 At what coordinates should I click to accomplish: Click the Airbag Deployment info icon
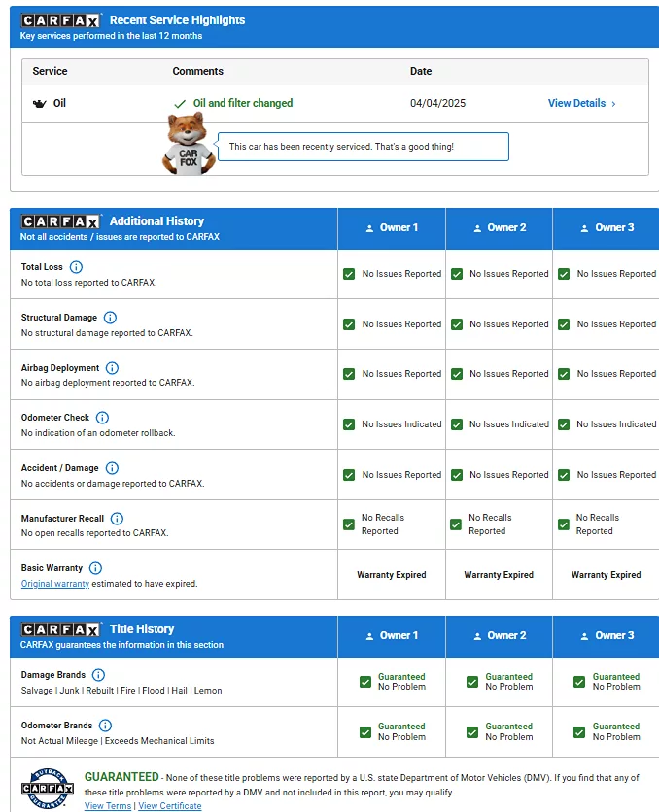pos(112,368)
